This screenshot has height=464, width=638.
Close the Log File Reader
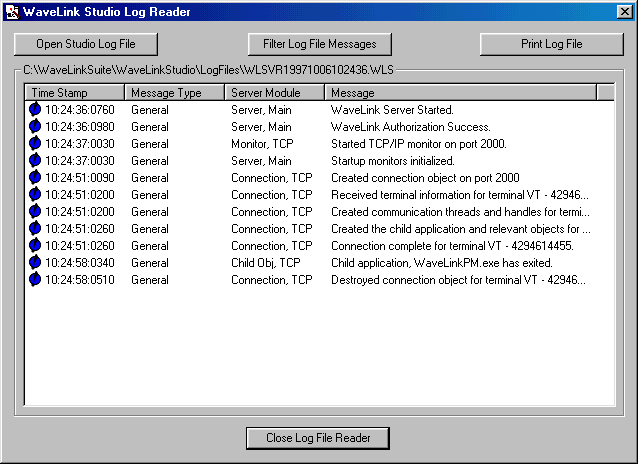pos(318,438)
